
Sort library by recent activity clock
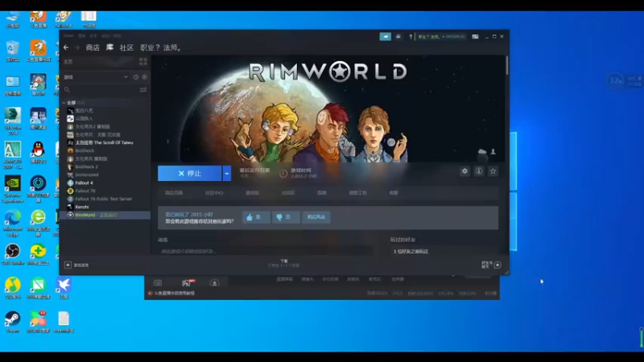[x=136, y=77]
